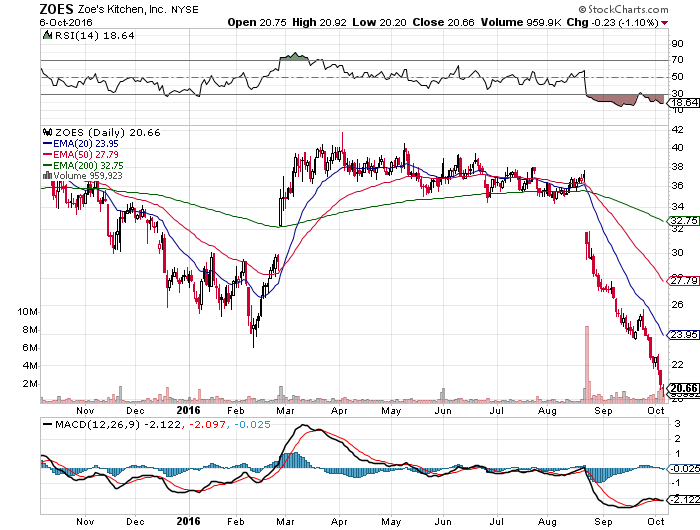
Task: Click the 70 overbought level label on RSI axis
Action: coord(677,60)
